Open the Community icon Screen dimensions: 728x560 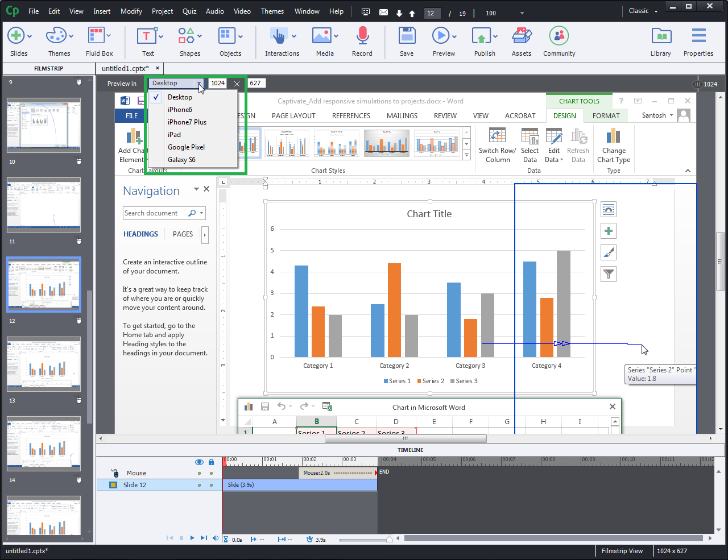click(559, 36)
